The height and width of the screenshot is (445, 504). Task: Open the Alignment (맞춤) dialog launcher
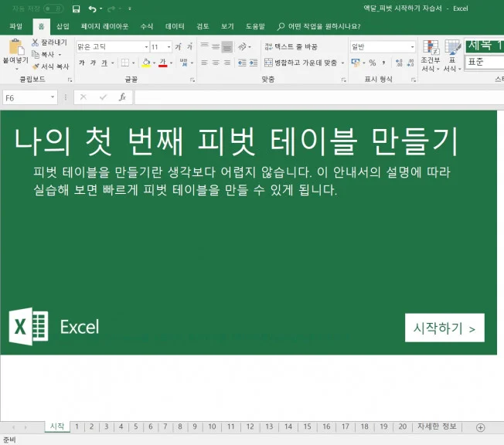[x=344, y=80]
